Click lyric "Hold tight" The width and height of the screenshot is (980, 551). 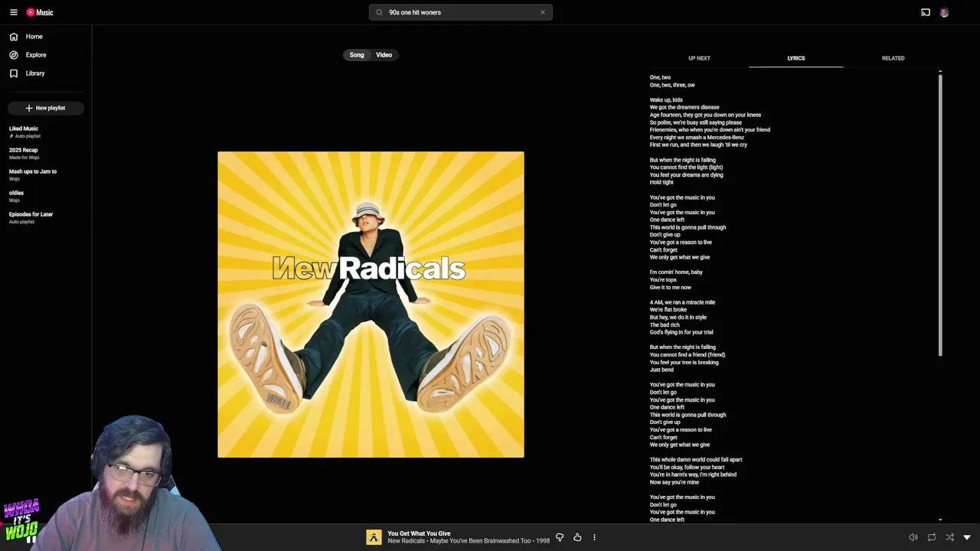tap(661, 182)
